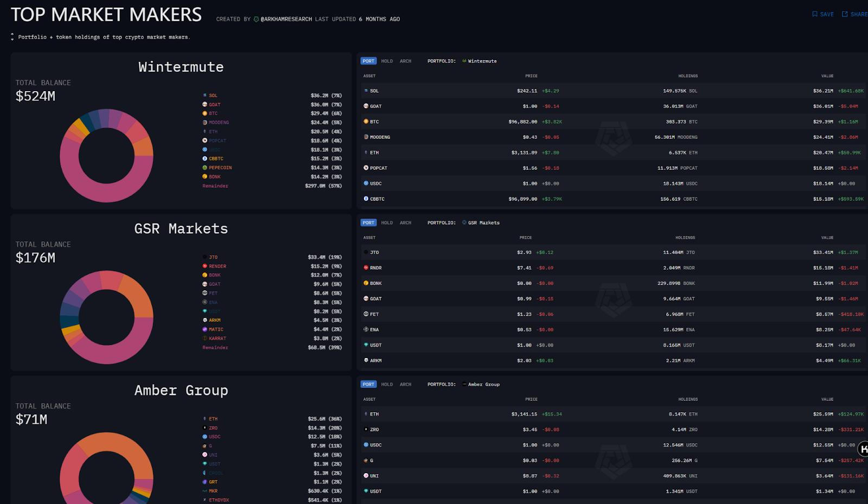Click the SAVE button
This screenshot has height=504, width=868.
click(x=823, y=14)
